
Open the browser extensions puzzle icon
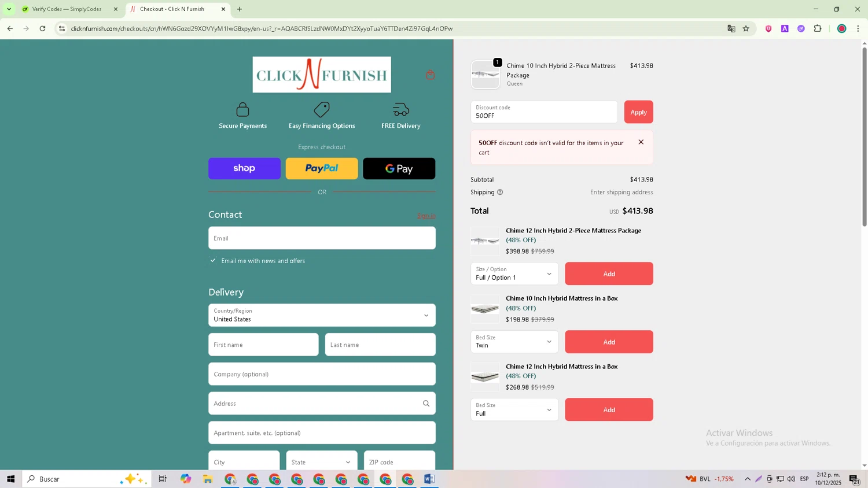[x=818, y=28]
